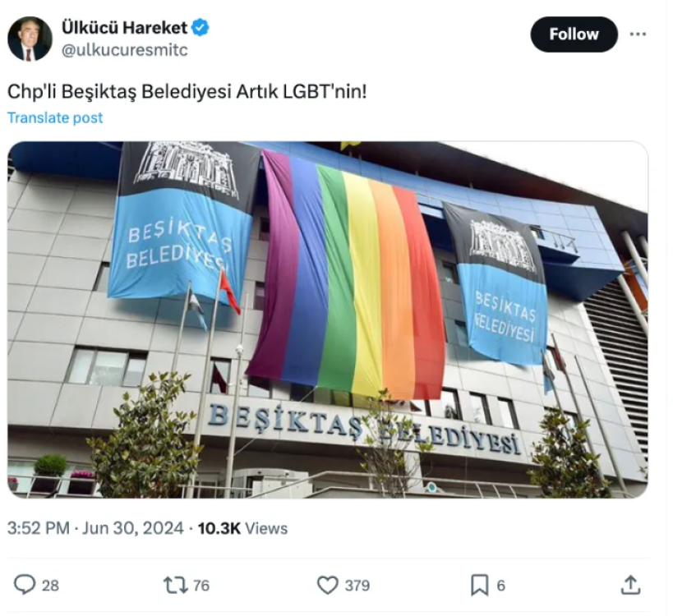Click the repost arrows icon
673x616 pixels.
[x=176, y=585]
